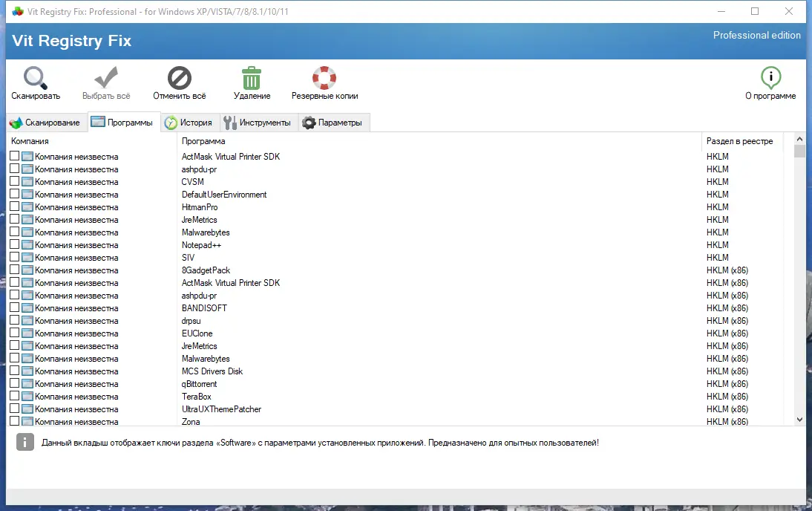Select the drpsu program entry

[x=191, y=321]
